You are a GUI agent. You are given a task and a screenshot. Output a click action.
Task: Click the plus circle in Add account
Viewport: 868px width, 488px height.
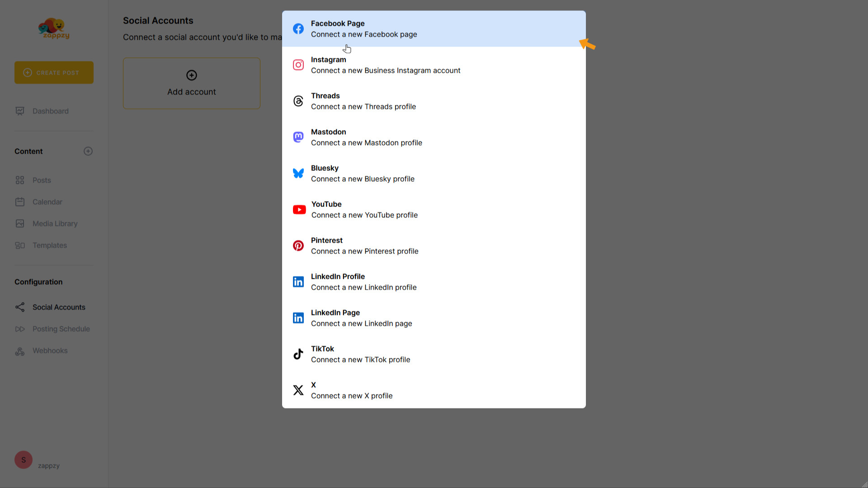192,75
